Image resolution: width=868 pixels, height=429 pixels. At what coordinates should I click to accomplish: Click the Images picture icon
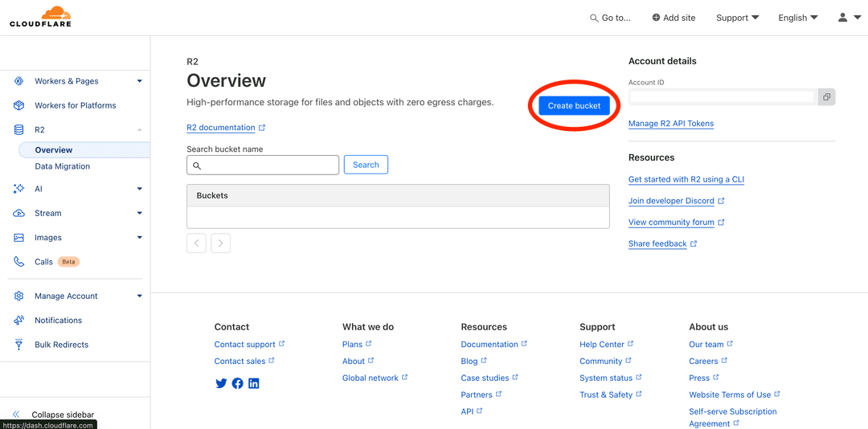18,238
